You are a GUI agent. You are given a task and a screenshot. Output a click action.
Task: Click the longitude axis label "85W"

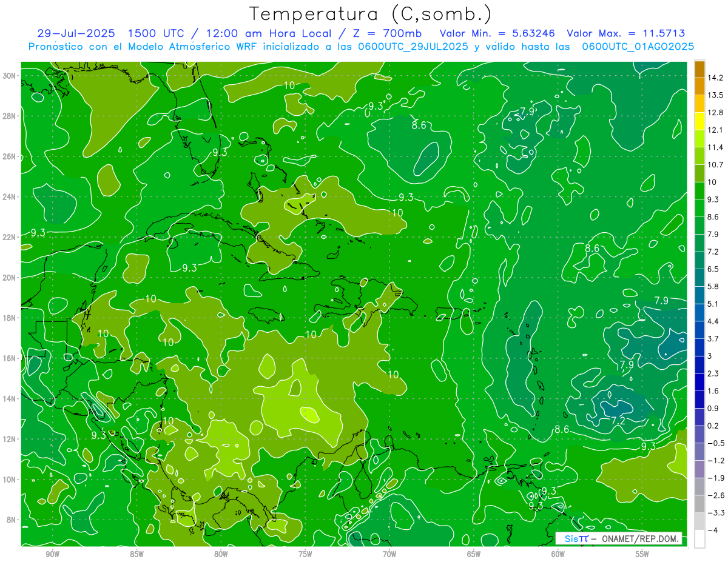pos(137,554)
